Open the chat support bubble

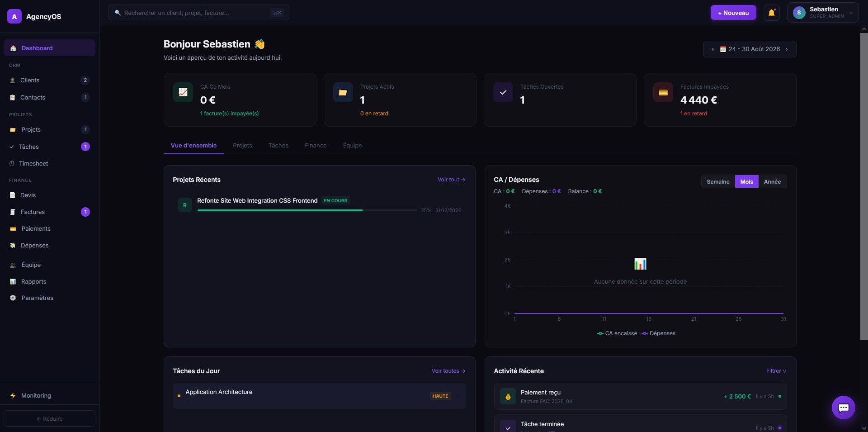(x=843, y=408)
